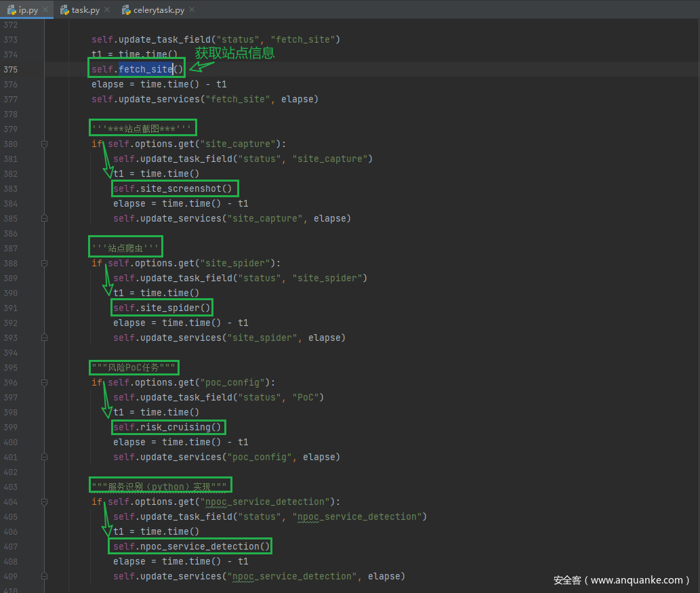The height and width of the screenshot is (593, 700).
Task: Collapse the poc_config if block at line 396
Action: pyautogui.click(x=44, y=383)
